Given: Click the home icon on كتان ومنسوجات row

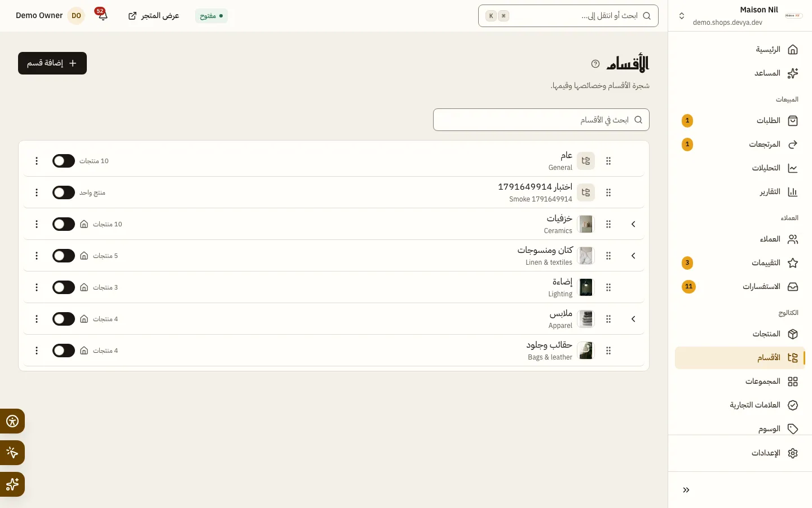Looking at the screenshot, I should (84, 256).
